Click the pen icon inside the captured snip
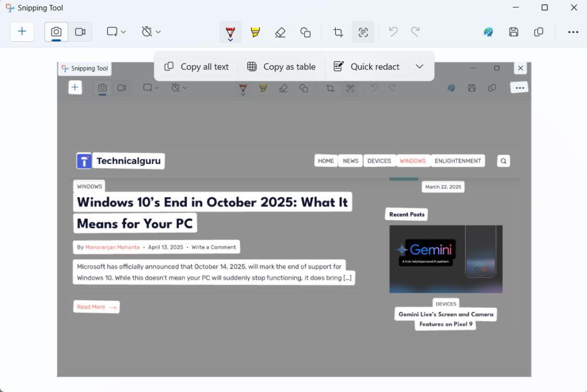Image resolution: width=587 pixels, height=392 pixels. tap(243, 89)
